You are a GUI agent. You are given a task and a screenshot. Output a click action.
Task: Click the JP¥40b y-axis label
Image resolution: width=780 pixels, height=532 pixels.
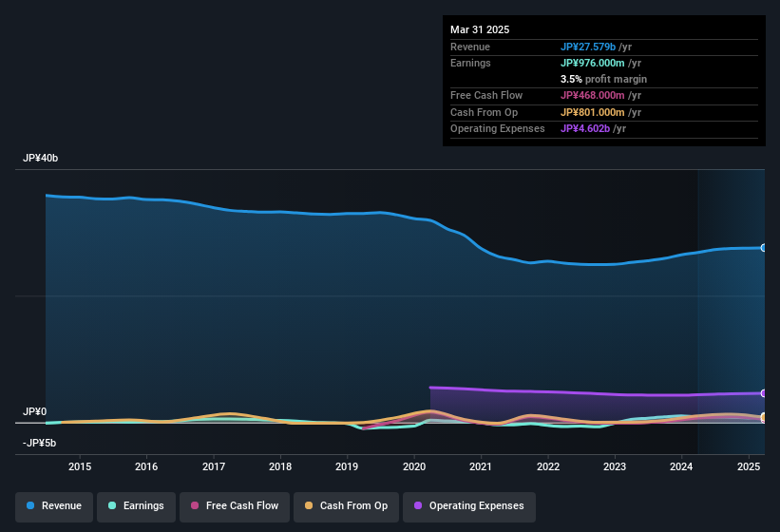coord(40,158)
